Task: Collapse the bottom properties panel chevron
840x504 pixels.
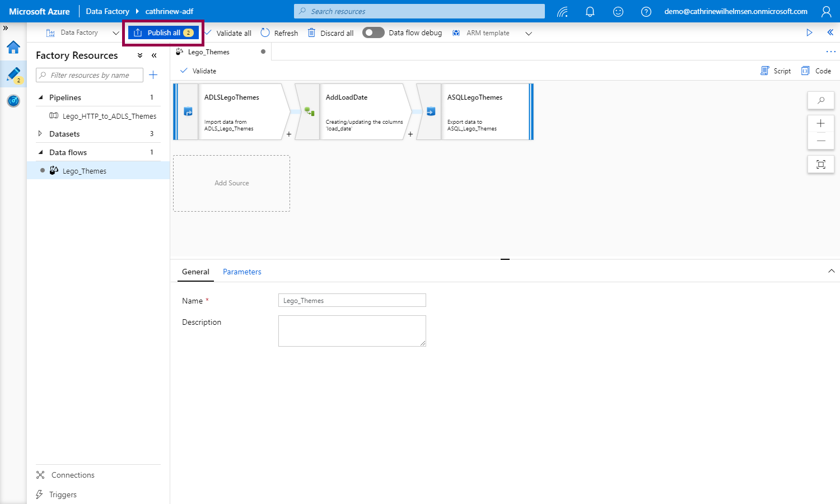Action: click(x=831, y=271)
